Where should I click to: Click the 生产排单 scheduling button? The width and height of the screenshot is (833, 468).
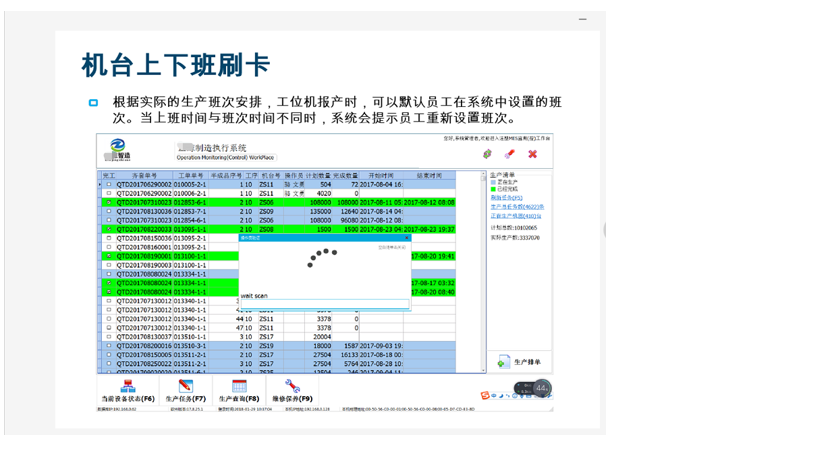coord(518,362)
